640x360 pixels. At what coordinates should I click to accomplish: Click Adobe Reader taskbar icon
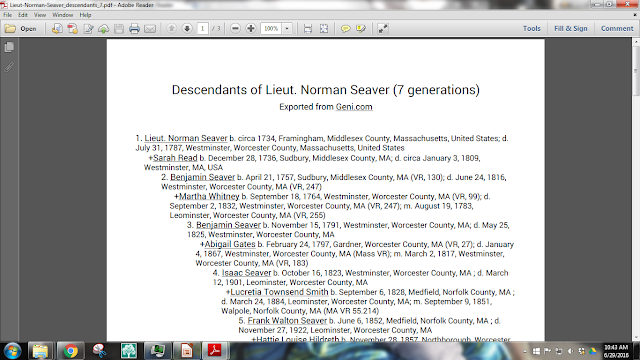click(x=215, y=351)
